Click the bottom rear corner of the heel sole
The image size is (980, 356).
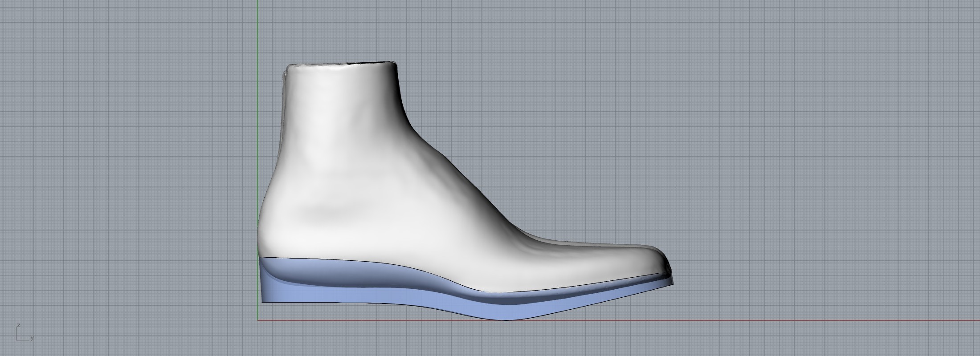click(263, 302)
